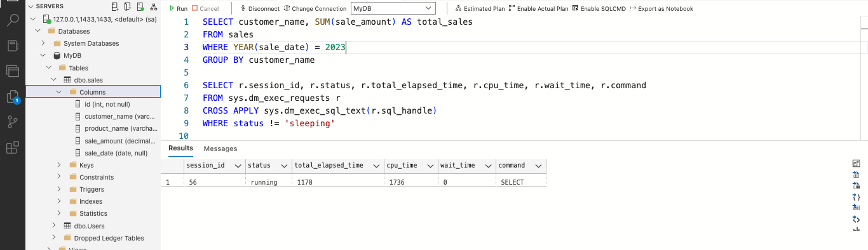Open the Search view in activity bar
Viewport: 868px width, 250px height.
point(12,20)
